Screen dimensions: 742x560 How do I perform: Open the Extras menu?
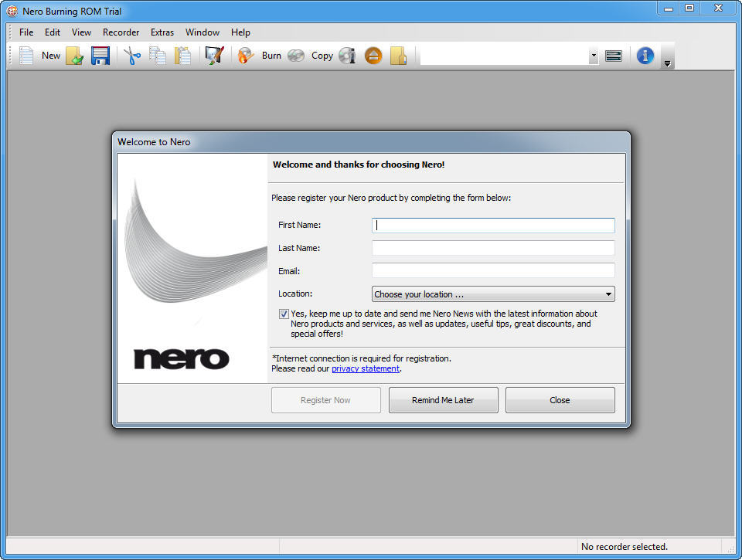click(162, 32)
